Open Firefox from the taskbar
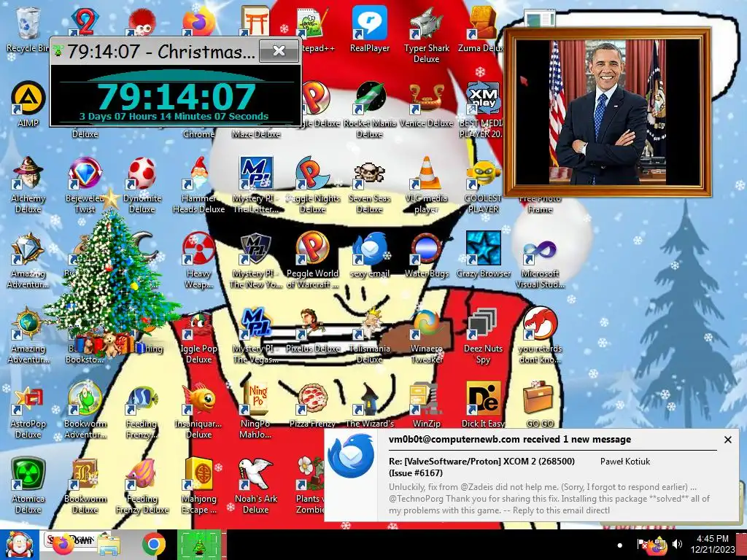 pyautogui.click(x=63, y=545)
